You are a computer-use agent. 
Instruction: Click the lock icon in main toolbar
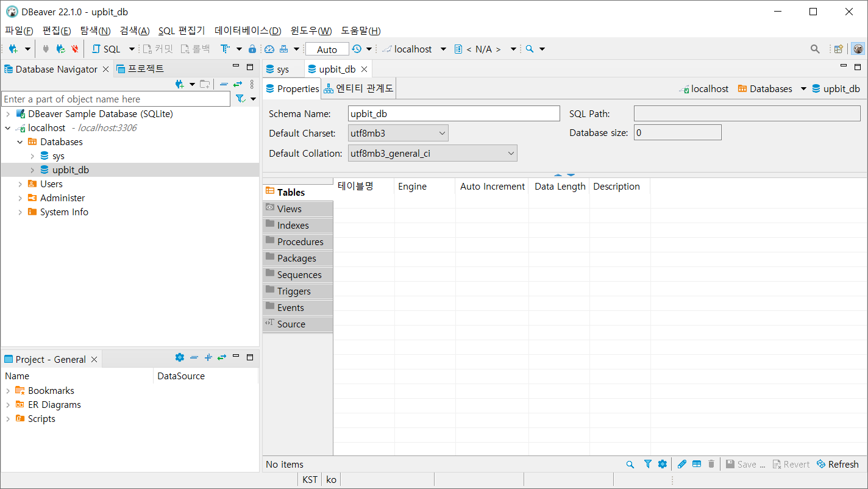pos(252,49)
